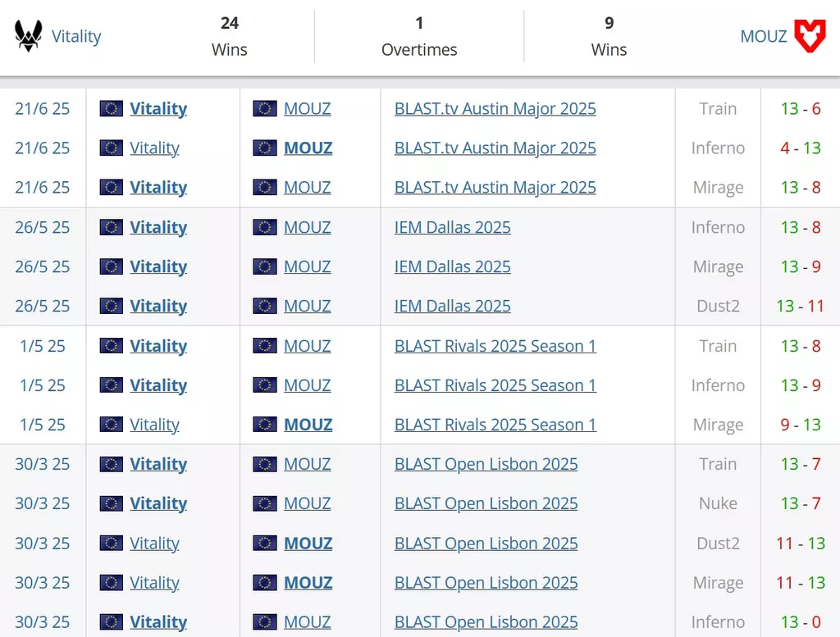The width and height of the screenshot is (840, 637).
Task: Open BLAST Open Lisbon 2025 link in 13 - 0 row
Action: tap(486, 622)
